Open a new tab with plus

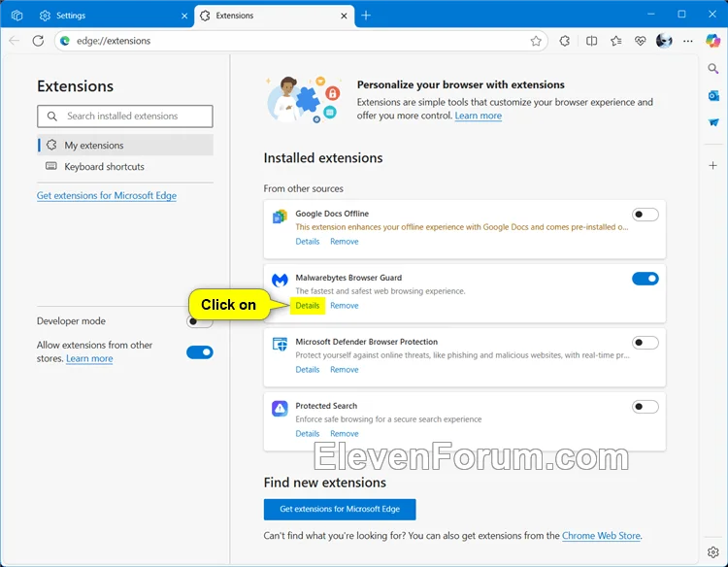(366, 16)
